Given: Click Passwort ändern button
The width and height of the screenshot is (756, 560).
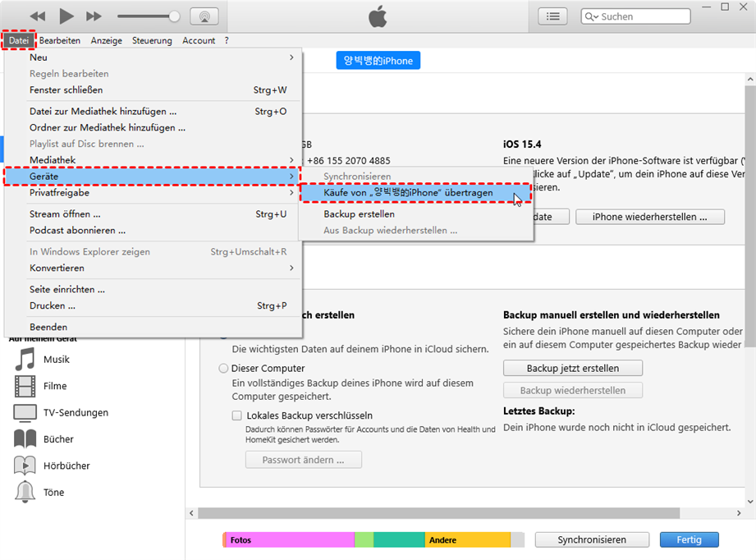Looking at the screenshot, I should [303, 460].
